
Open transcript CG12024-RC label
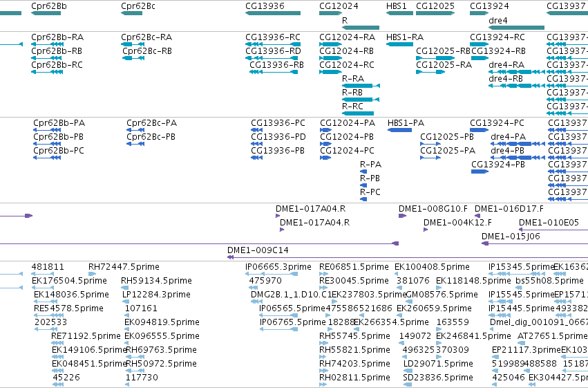pyautogui.click(x=347, y=65)
